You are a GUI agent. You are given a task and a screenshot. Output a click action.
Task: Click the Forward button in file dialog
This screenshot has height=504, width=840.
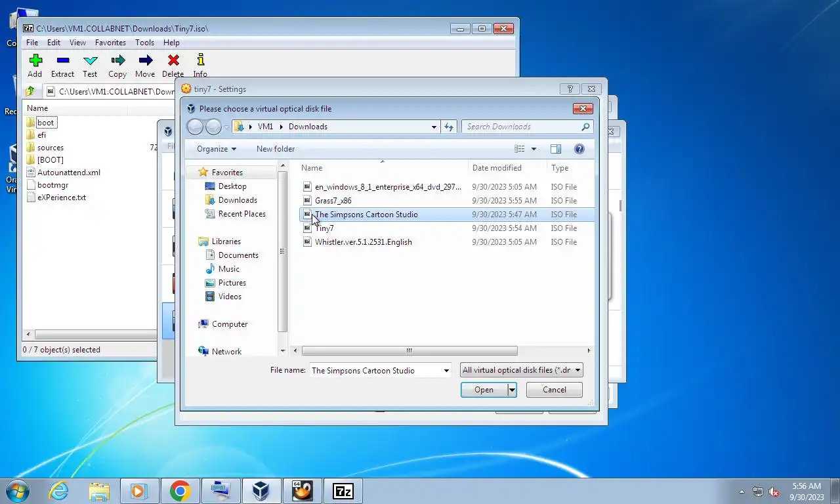214,127
